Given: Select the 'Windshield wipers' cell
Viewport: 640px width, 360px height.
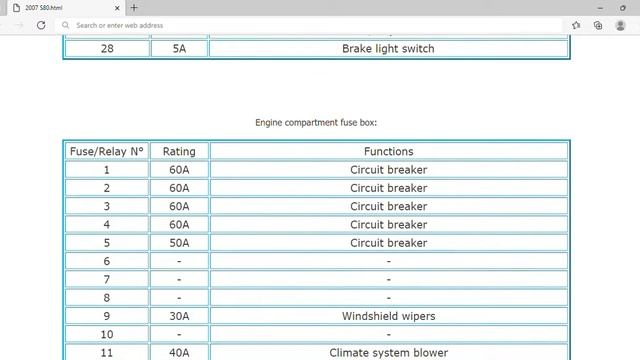Looking at the screenshot, I should click(x=389, y=316).
